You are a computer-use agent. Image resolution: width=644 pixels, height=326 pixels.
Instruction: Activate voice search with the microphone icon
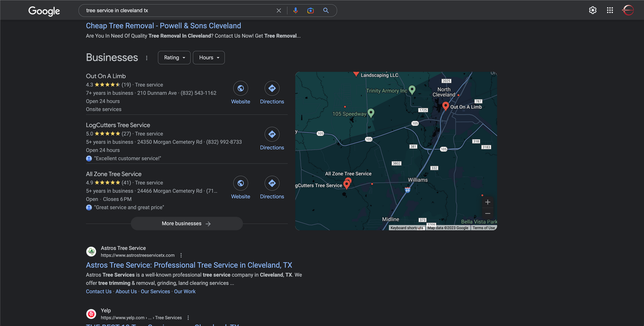click(x=296, y=10)
